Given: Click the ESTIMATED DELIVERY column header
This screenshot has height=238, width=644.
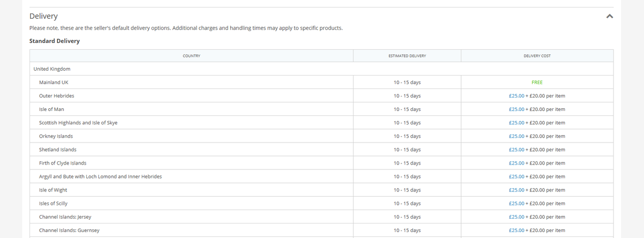Looking at the screenshot, I should [x=407, y=56].
